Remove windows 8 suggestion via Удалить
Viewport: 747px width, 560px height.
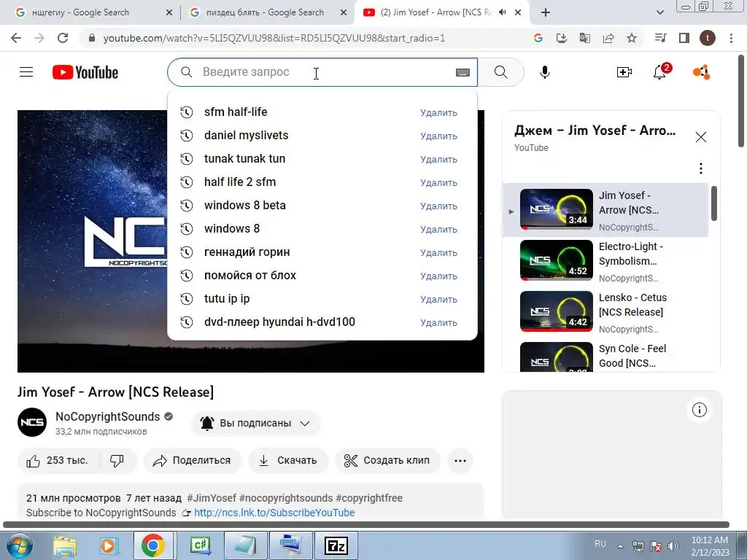pyautogui.click(x=438, y=230)
